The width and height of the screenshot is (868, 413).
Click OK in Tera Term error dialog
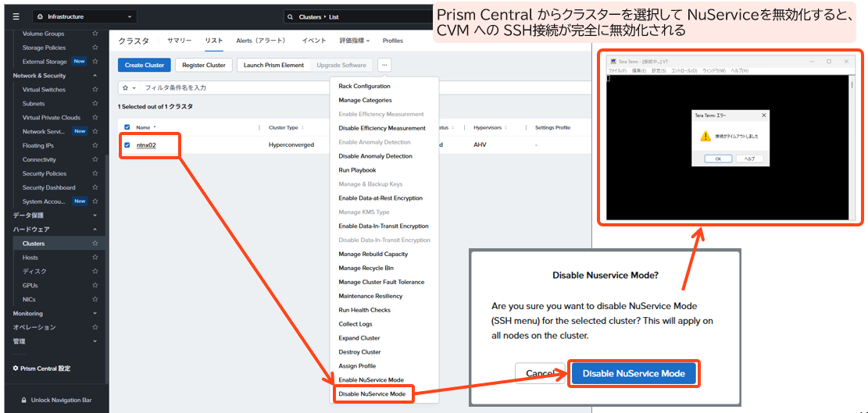719,158
